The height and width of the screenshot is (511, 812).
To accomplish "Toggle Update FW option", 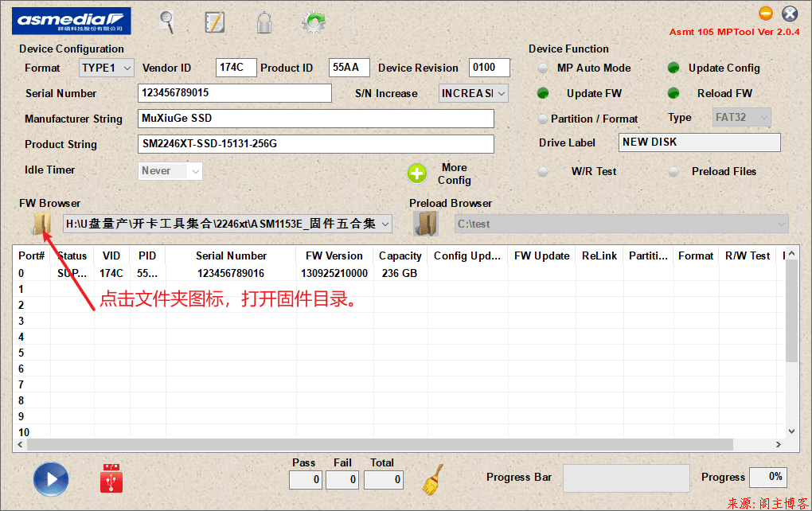I will [543, 93].
